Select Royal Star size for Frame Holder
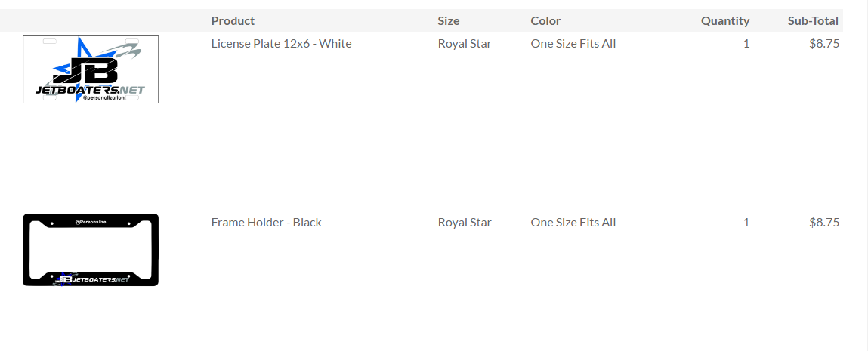 click(465, 223)
